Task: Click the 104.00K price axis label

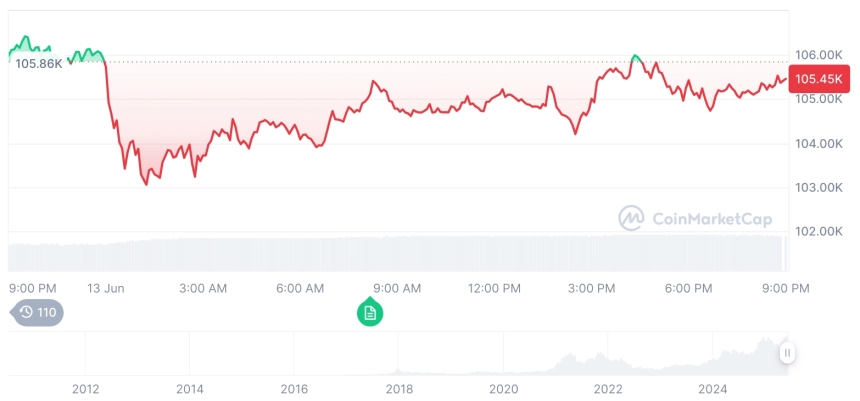Action: tap(817, 143)
